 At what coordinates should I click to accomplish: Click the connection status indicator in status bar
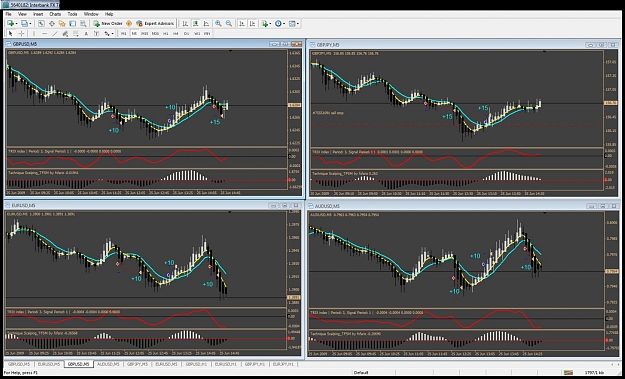568,373
